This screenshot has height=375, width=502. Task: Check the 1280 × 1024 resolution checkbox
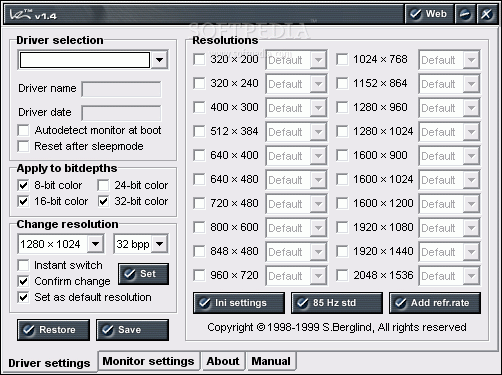[x=342, y=132]
